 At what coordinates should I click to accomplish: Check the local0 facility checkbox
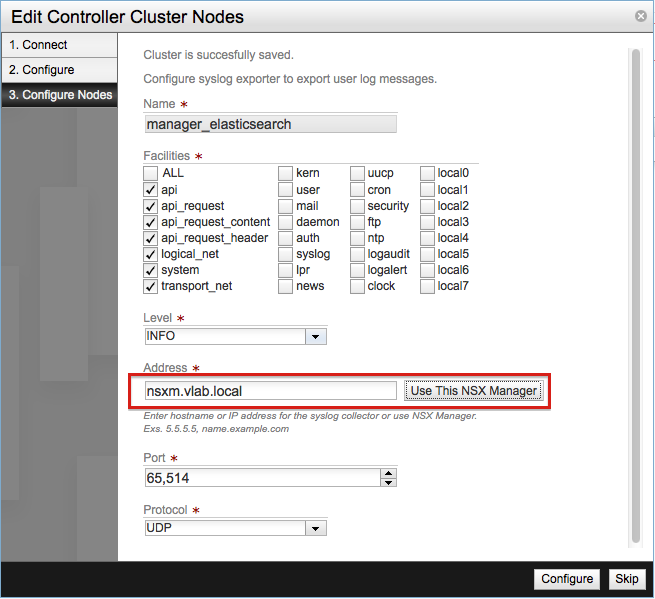tap(428, 173)
